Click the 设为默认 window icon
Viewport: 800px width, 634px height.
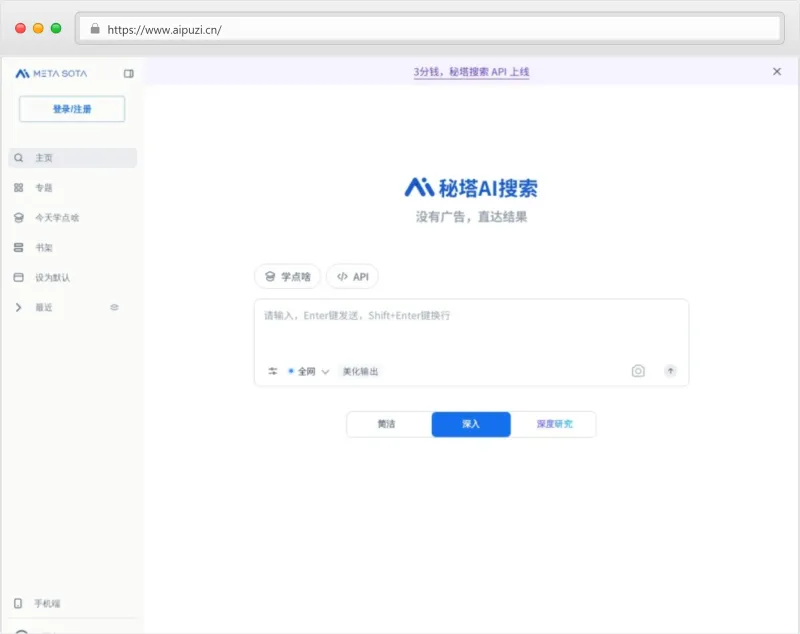tap(19, 277)
